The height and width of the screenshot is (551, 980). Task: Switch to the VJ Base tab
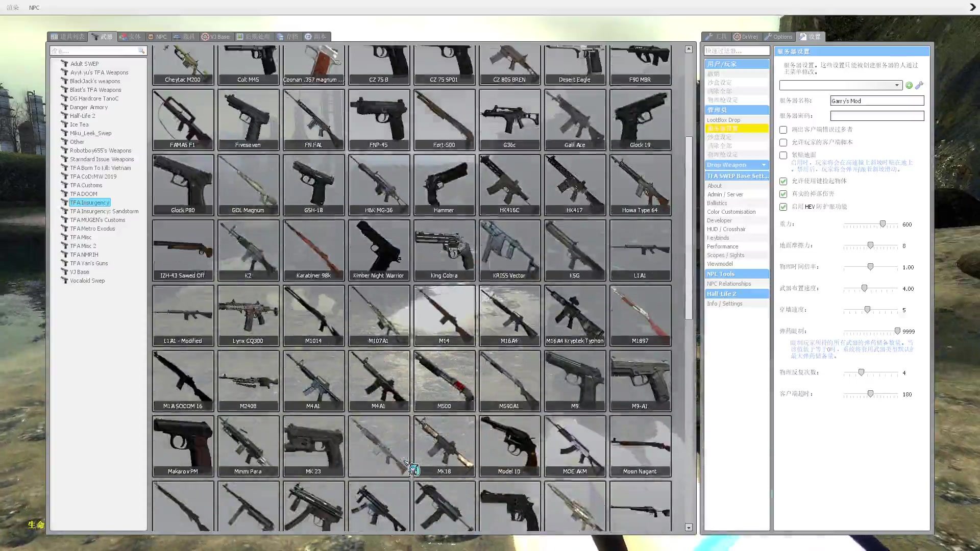(215, 37)
